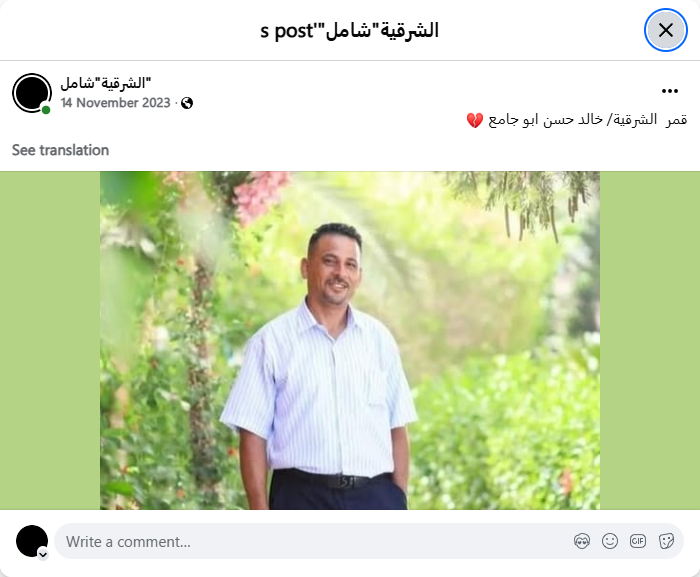Click See translation under the post

(60, 150)
